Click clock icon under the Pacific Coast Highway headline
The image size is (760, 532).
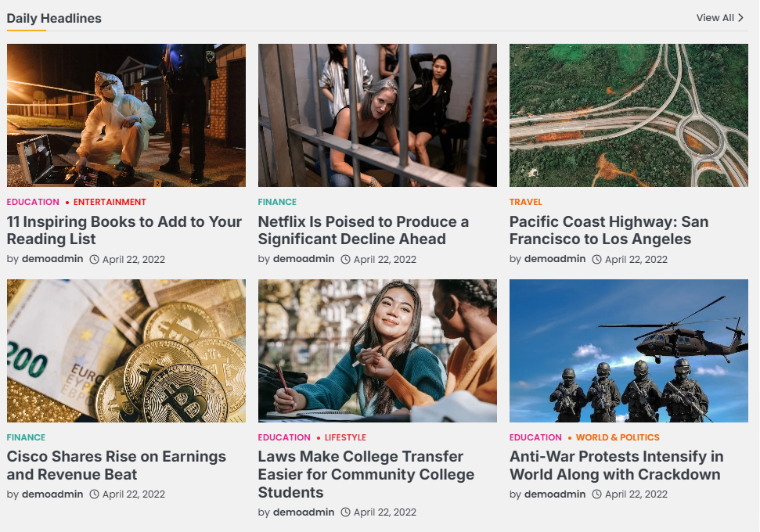[x=597, y=259]
